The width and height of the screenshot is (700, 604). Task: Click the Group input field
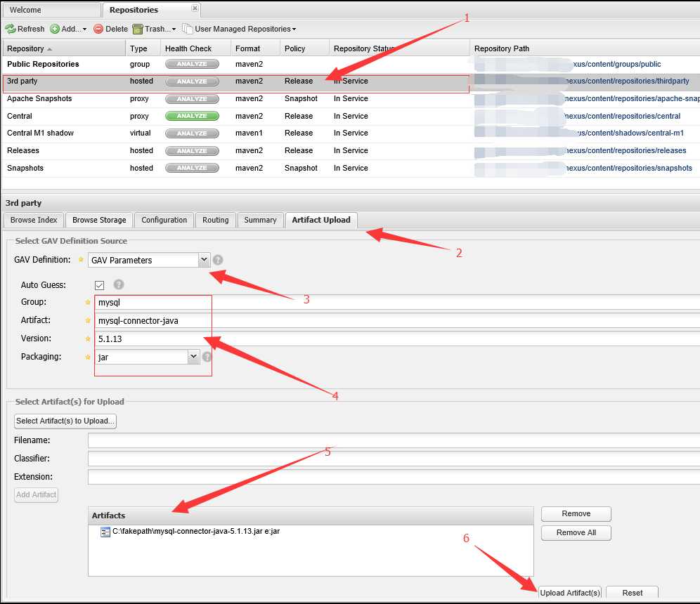click(397, 302)
